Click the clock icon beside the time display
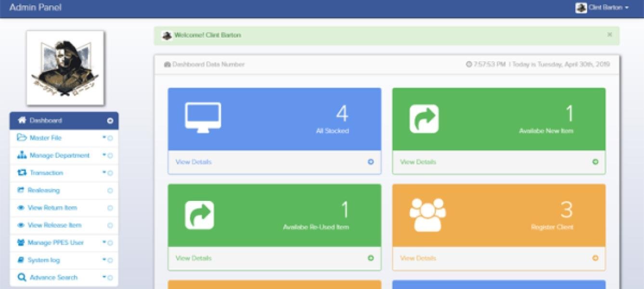This screenshot has width=644, height=289. point(468,64)
